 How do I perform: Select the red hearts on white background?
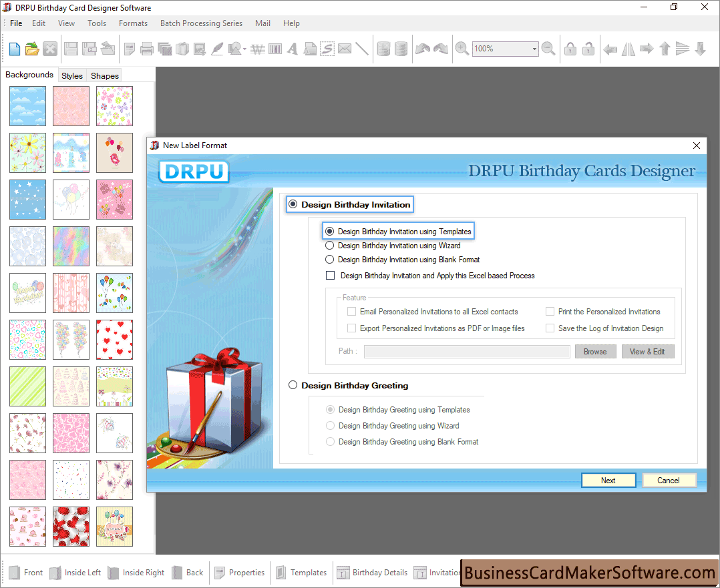pos(114,340)
